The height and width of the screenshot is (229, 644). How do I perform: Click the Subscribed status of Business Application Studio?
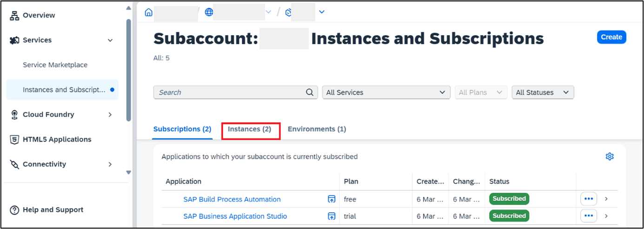point(509,216)
